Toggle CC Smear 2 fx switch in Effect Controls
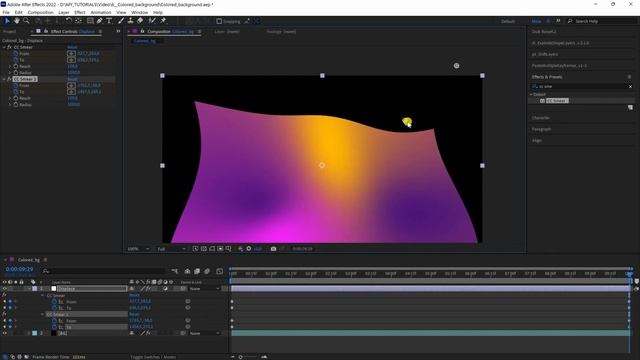Viewport: 640px width, 360px height. click(9, 79)
